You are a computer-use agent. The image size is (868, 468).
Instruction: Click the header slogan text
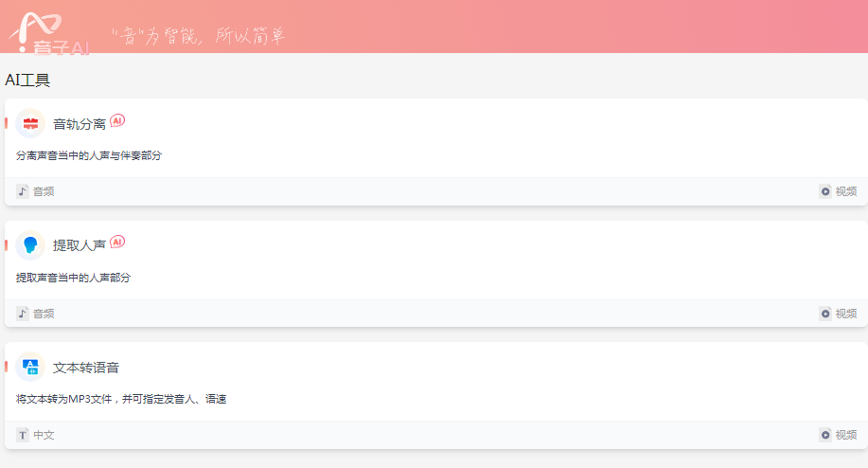coord(198,36)
